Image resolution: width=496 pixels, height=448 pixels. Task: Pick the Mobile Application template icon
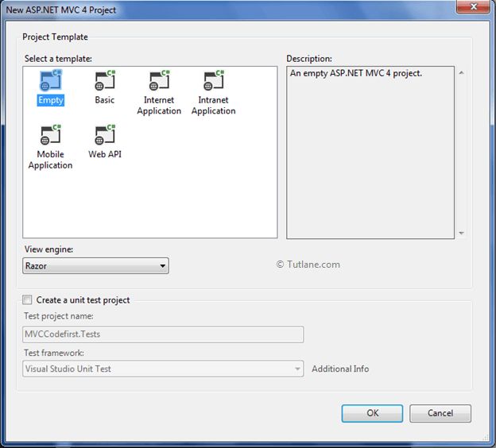coord(51,135)
